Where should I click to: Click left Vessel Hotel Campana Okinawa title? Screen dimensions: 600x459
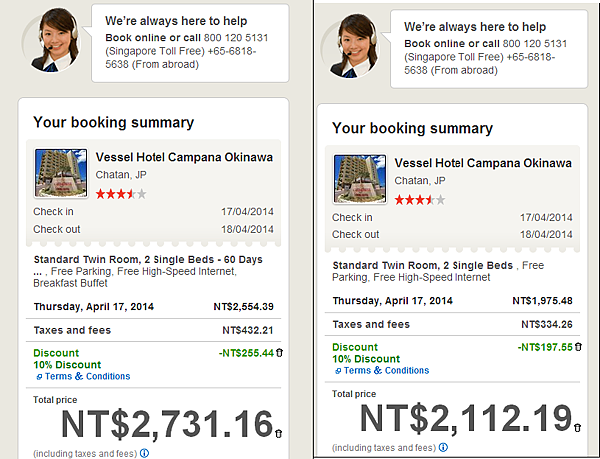click(x=184, y=157)
